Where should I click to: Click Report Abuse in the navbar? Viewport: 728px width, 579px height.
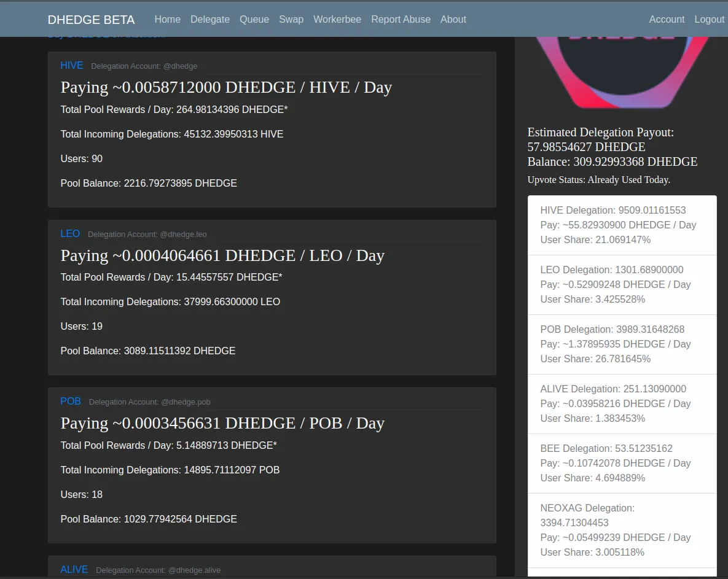click(x=401, y=20)
